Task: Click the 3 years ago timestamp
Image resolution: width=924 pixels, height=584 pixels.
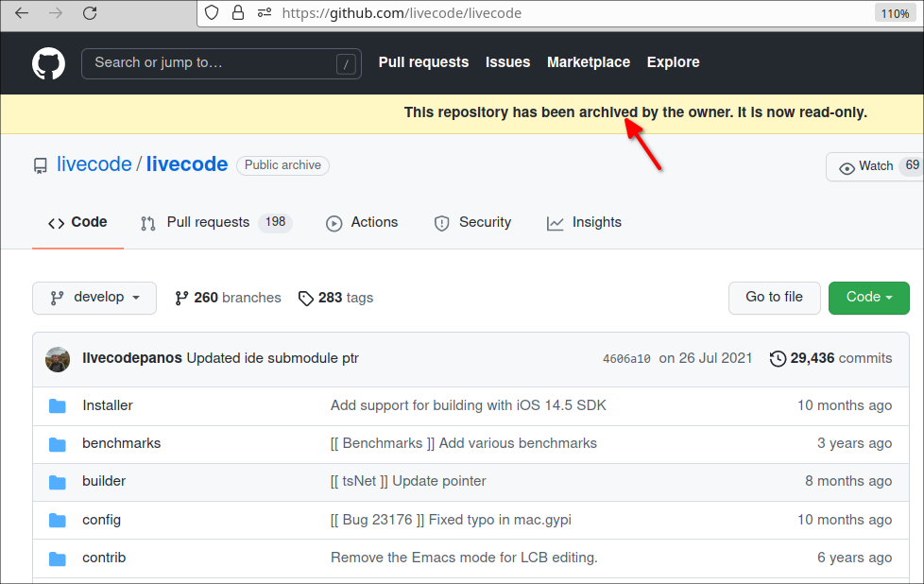Action: tap(854, 443)
